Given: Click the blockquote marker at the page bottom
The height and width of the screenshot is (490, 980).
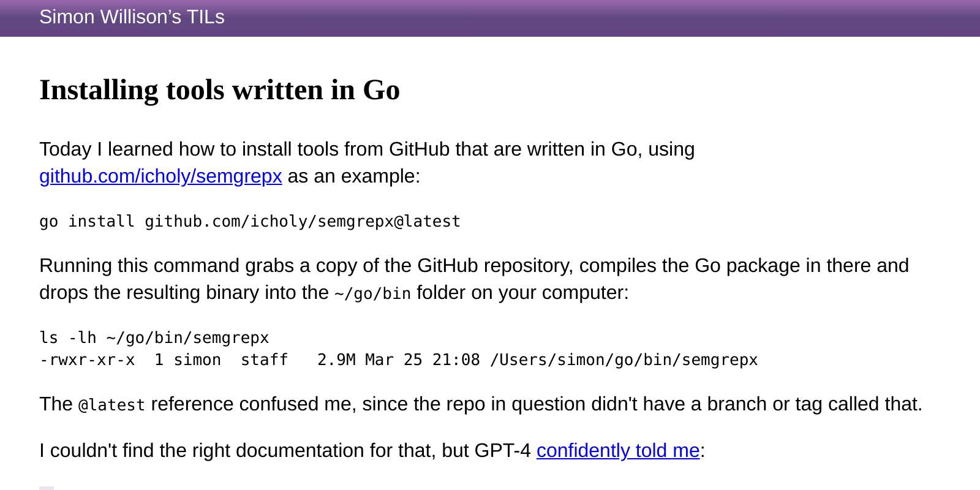Looking at the screenshot, I should 47,488.
